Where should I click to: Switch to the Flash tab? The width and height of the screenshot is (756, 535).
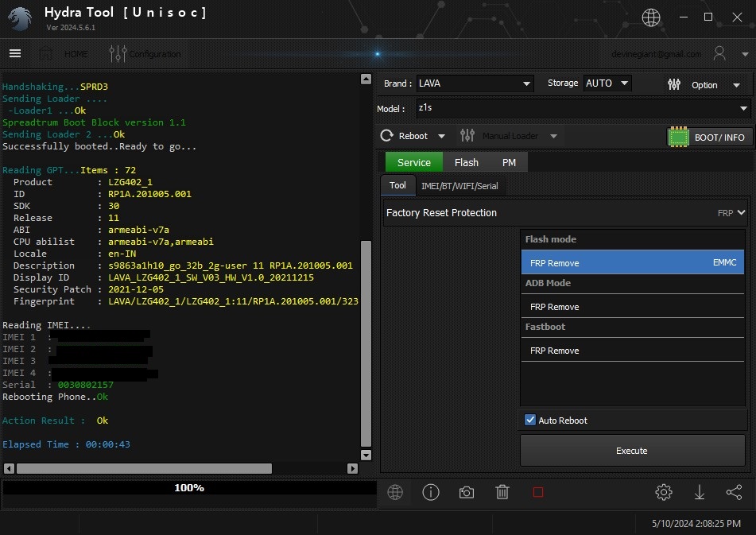pos(466,162)
